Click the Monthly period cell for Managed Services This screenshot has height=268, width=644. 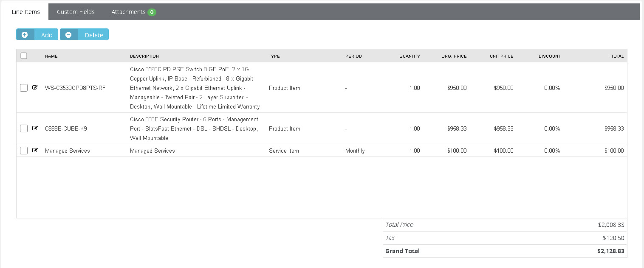355,151
